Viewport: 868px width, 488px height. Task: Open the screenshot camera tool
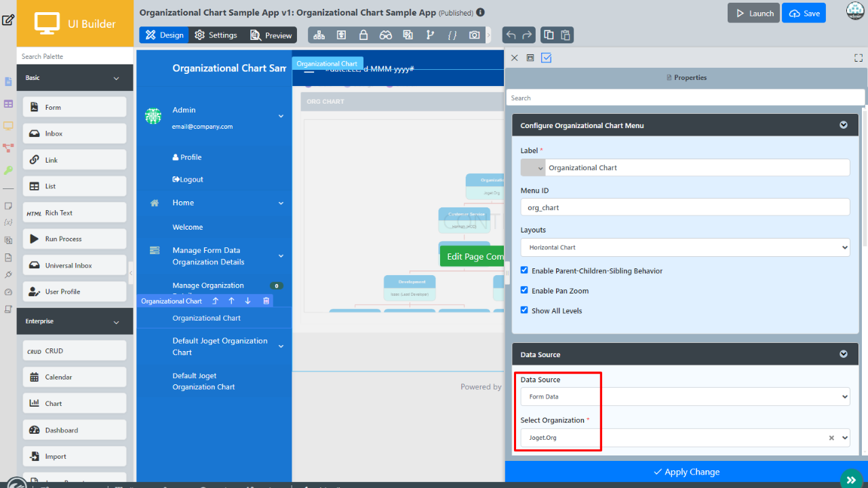[475, 35]
